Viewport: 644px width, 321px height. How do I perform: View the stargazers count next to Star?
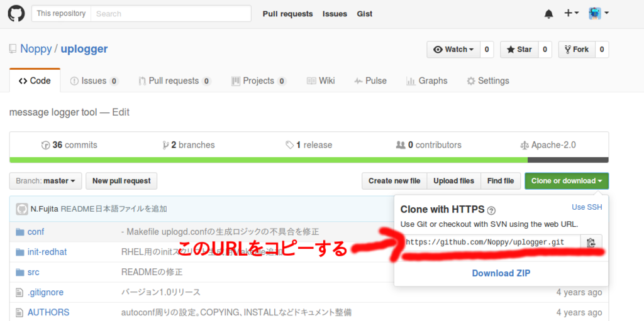coord(545,50)
